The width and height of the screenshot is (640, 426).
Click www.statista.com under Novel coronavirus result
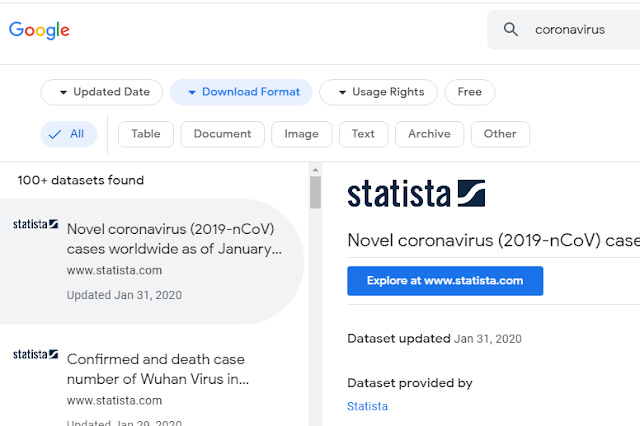point(114,270)
